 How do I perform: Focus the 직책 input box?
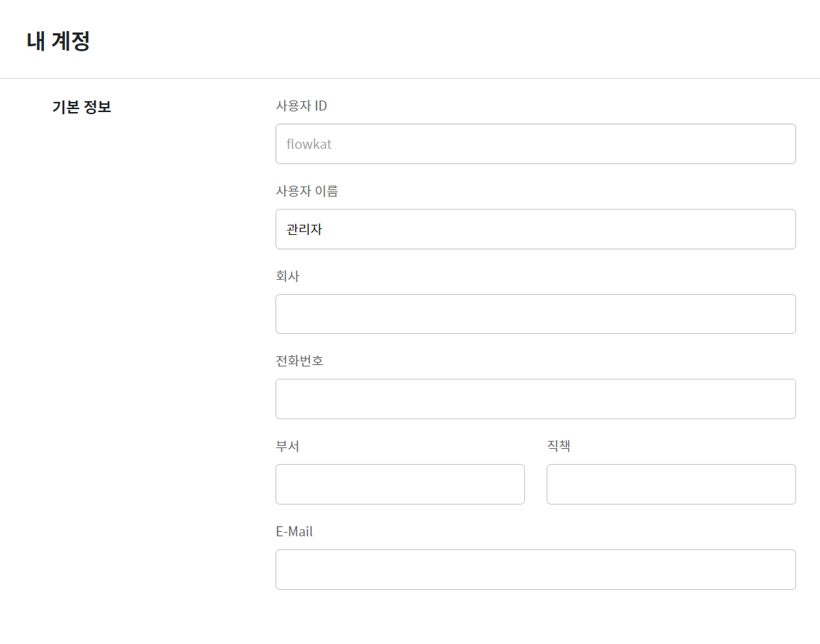coord(671,484)
